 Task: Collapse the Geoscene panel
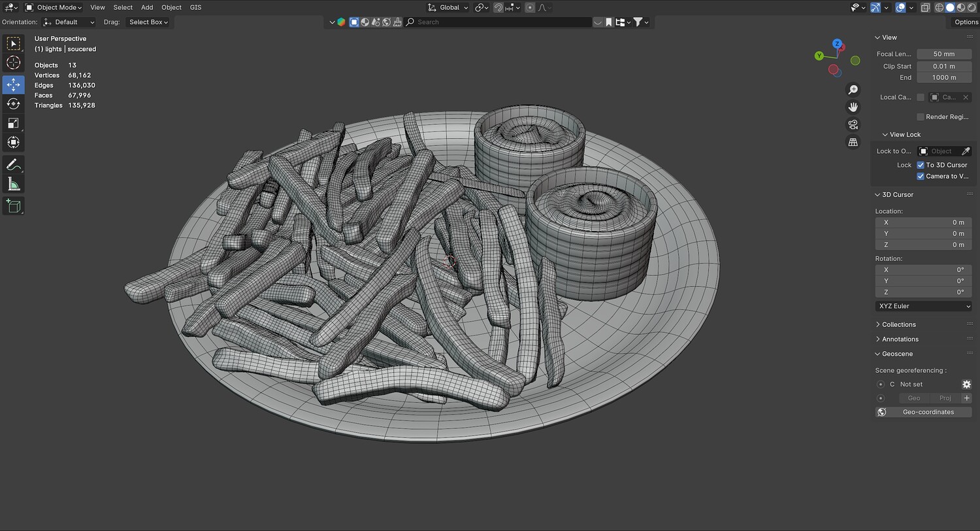[x=878, y=354]
